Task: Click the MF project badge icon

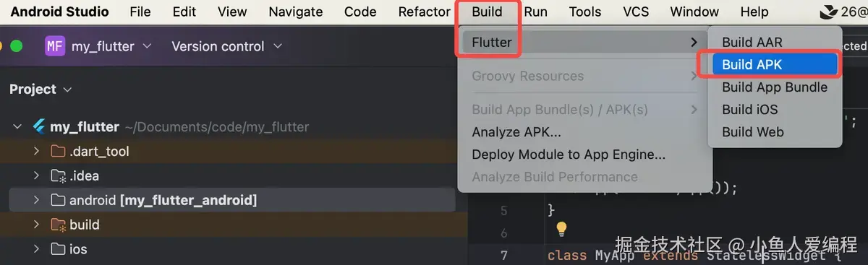Action: tap(55, 46)
